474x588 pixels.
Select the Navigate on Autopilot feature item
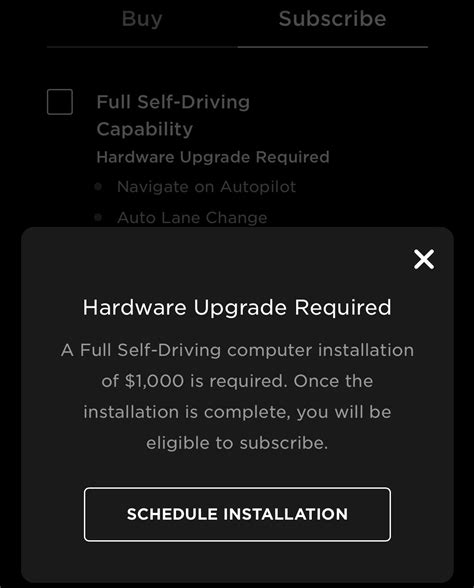coord(206,187)
